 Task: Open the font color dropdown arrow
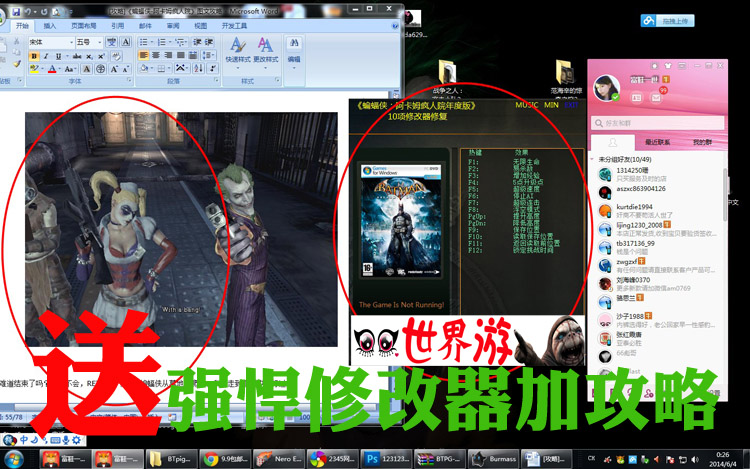tap(59, 69)
